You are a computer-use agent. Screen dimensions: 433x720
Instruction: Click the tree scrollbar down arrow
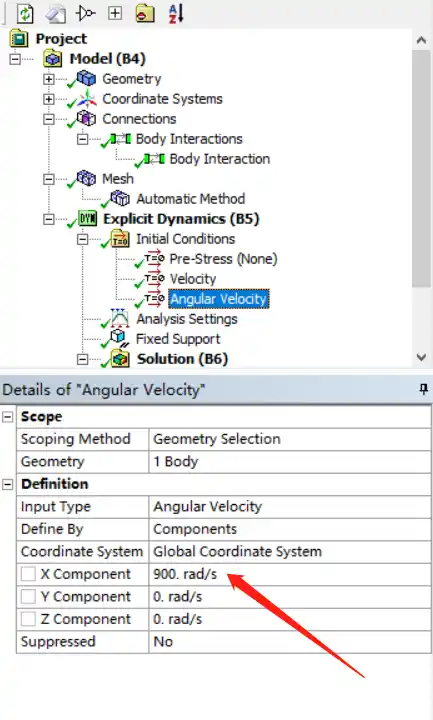(x=421, y=357)
